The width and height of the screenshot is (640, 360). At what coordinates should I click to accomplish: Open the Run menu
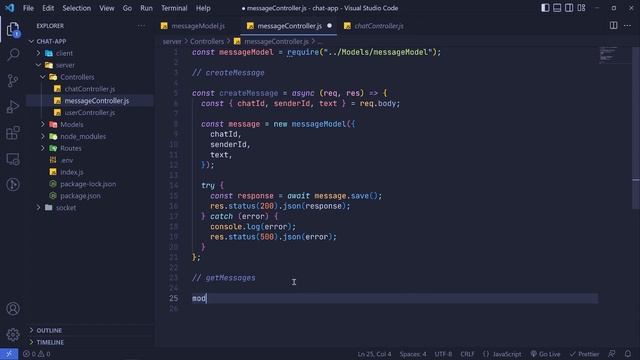click(x=146, y=8)
